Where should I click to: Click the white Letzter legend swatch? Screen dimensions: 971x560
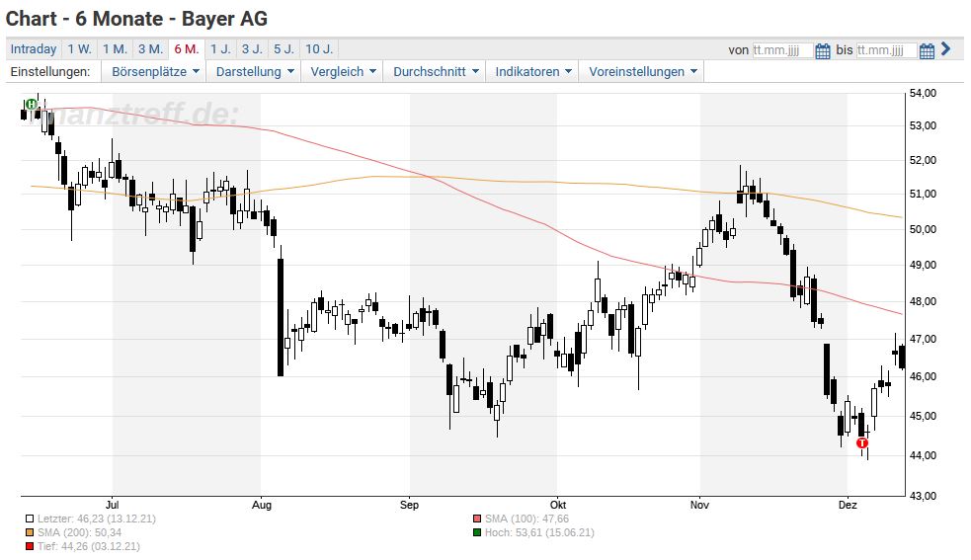[29, 520]
